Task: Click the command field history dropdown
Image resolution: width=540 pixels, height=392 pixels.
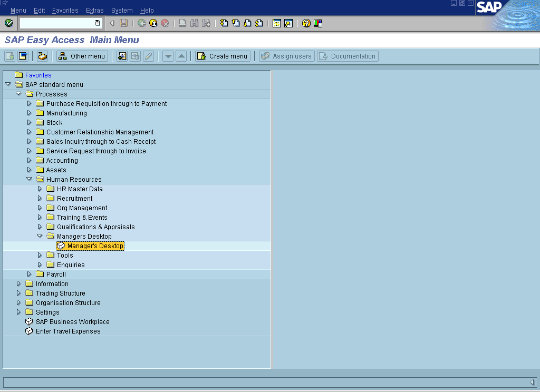Action: point(98,23)
